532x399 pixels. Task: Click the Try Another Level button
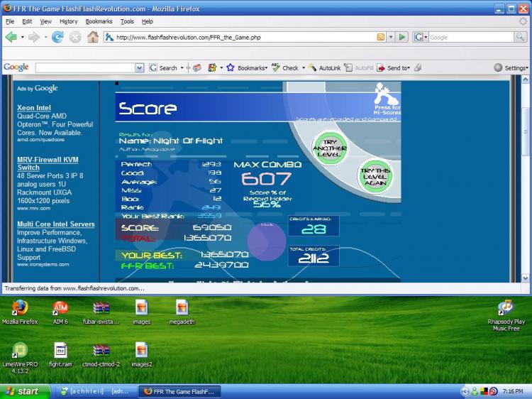tap(330, 148)
